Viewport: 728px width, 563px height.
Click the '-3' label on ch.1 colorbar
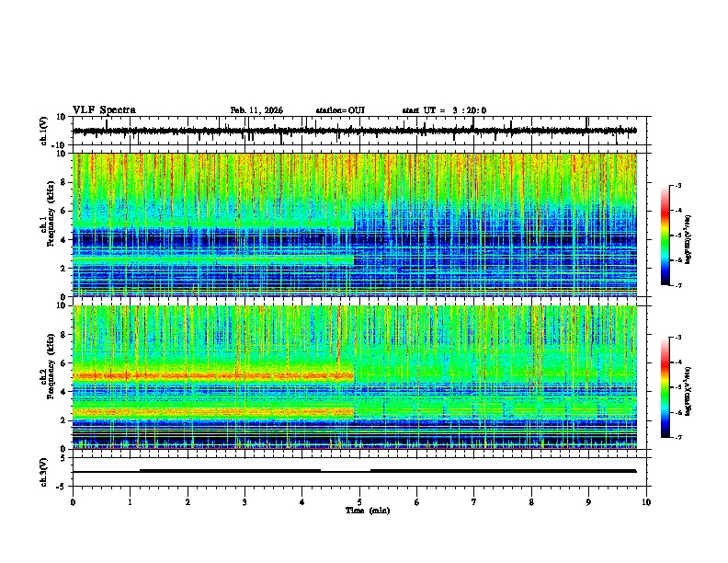coord(677,185)
